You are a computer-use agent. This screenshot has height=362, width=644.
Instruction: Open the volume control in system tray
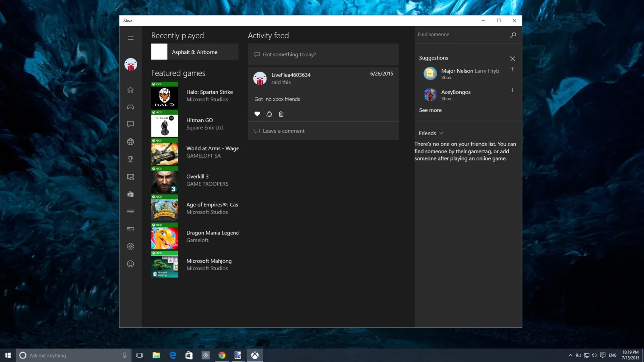pos(594,355)
